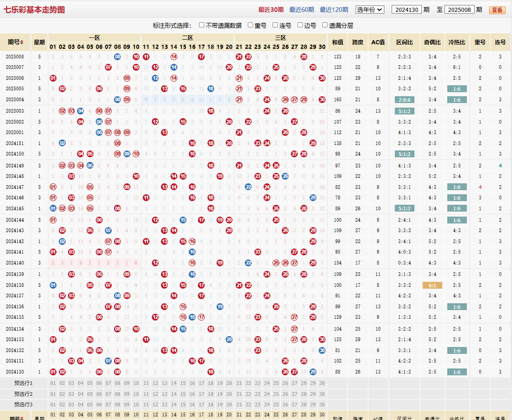Click blue ball 08 in row 2025004
Image resolution: width=512 pixels, height=420 pixels.
(118, 99)
